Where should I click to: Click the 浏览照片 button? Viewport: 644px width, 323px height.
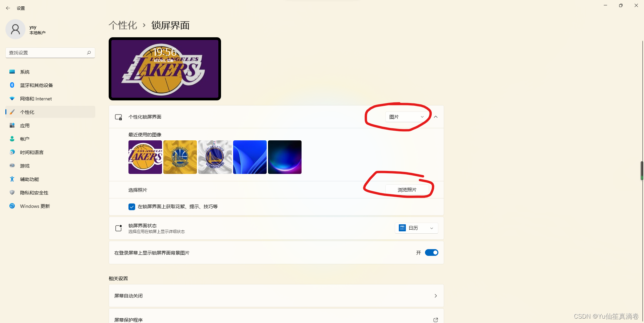[x=407, y=190]
